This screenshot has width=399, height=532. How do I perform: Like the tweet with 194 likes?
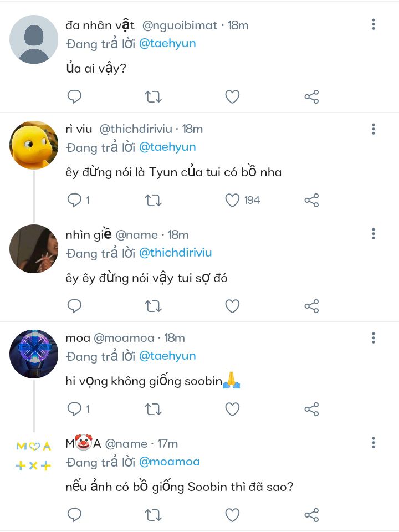[x=232, y=200]
